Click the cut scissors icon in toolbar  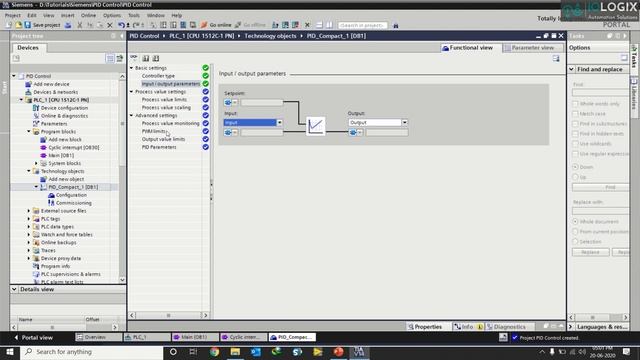80,25
